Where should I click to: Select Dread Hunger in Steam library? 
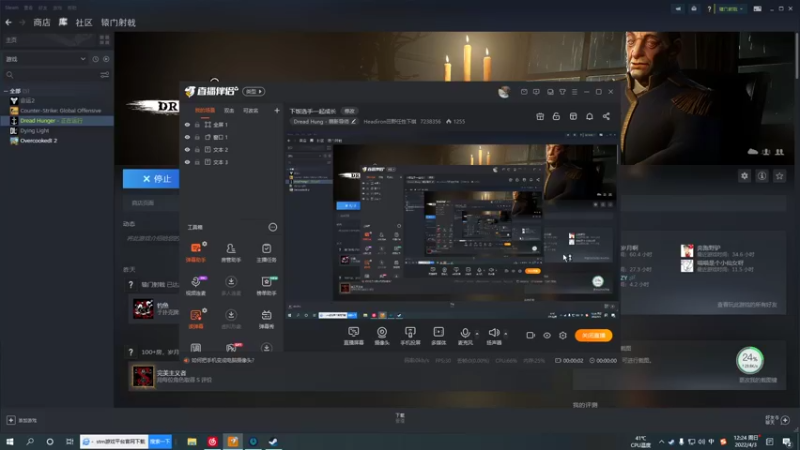(57, 121)
